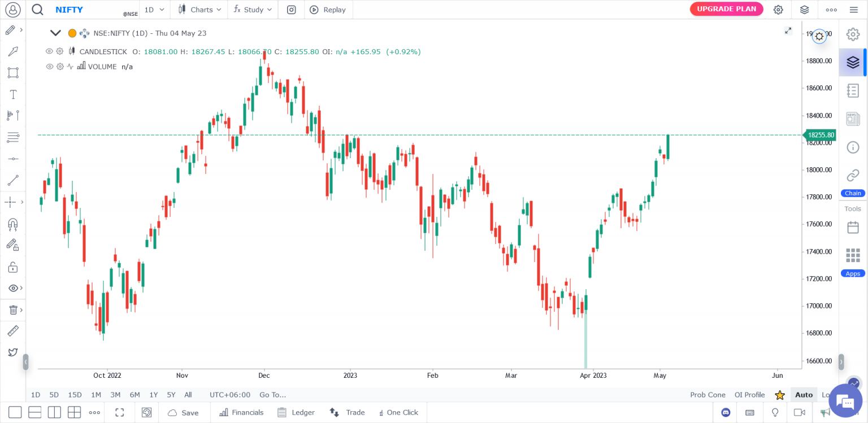Viewport: 868px width, 423px height.
Task: Click the Replay button
Action: pos(328,10)
